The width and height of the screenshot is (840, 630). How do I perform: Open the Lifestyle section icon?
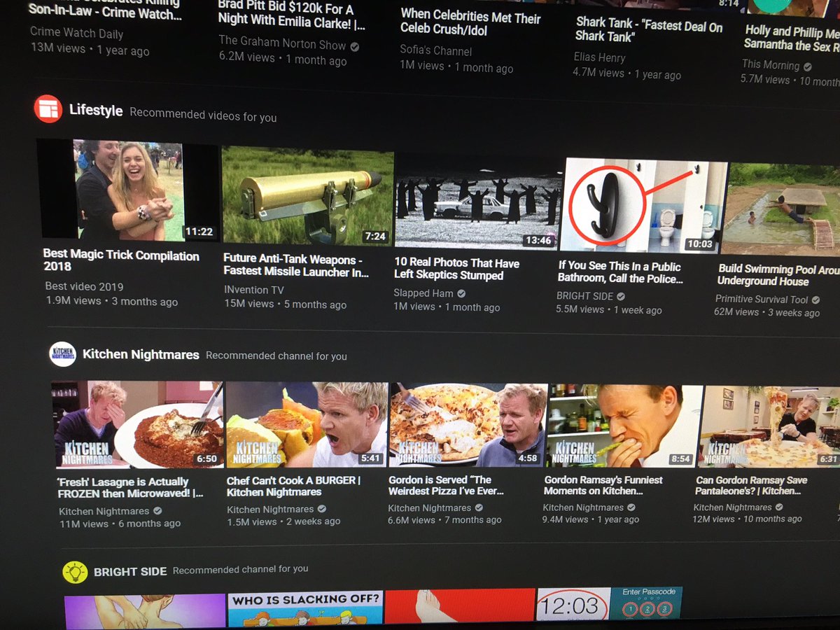point(48,108)
